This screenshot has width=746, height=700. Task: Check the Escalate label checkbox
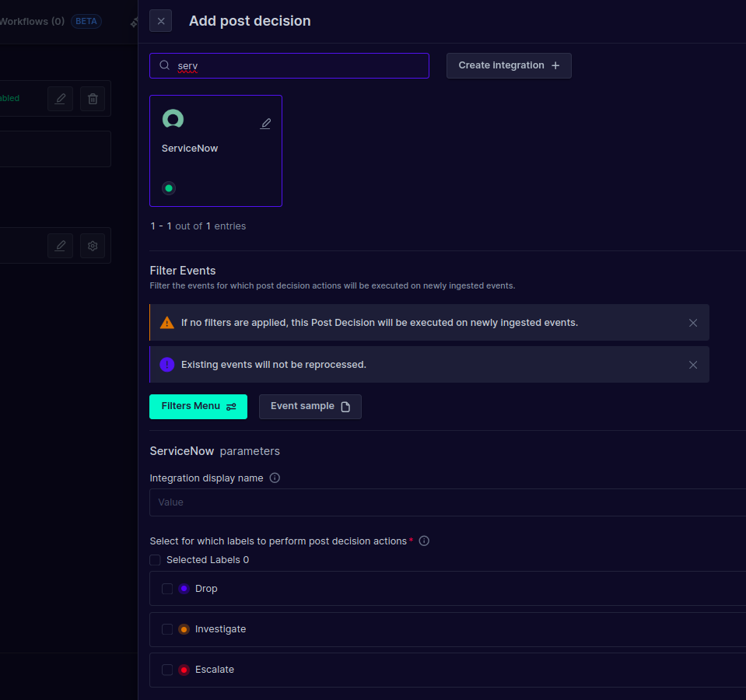tap(167, 670)
